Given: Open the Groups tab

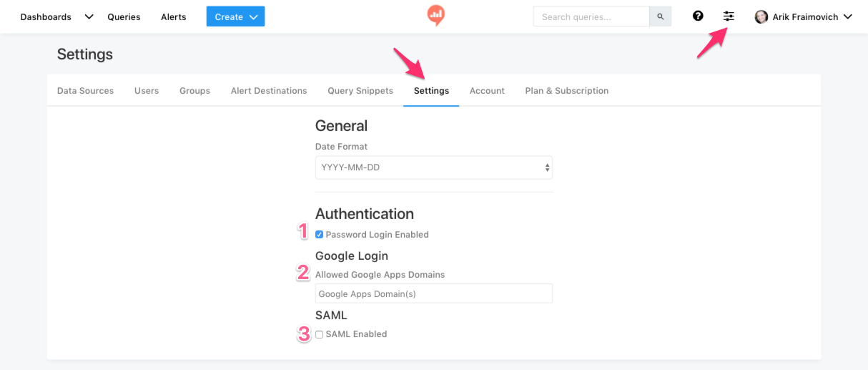Looking at the screenshot, I should (x=194, y=91).
